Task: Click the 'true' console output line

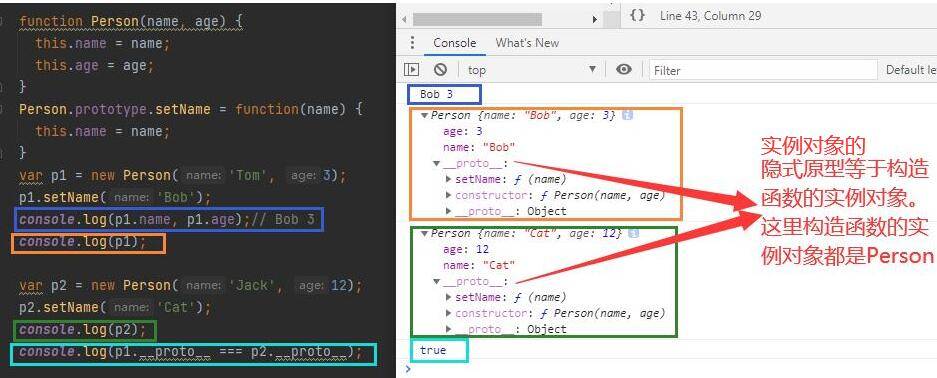Action: [x=433, y=350]
